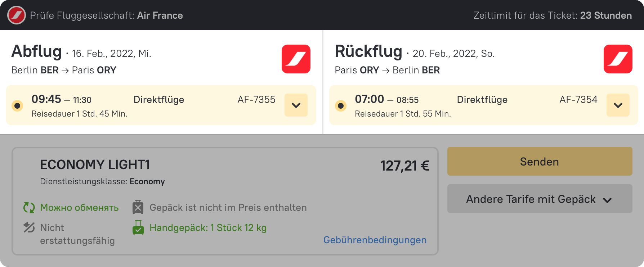Click the crossed-out luggage icon

point(138,207)
